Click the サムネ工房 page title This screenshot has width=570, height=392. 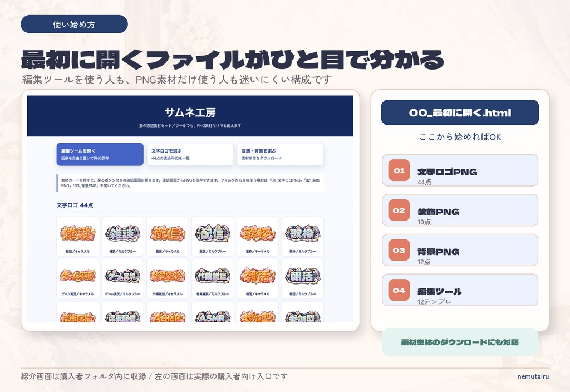190,112
